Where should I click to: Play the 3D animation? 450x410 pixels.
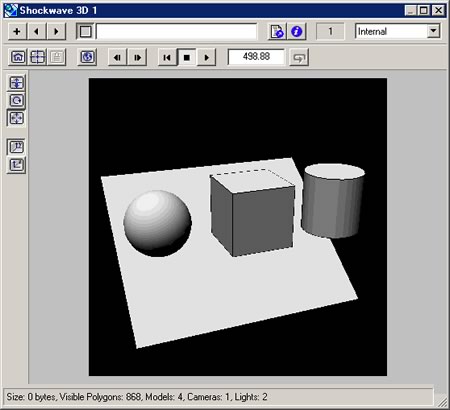point(206,57)
